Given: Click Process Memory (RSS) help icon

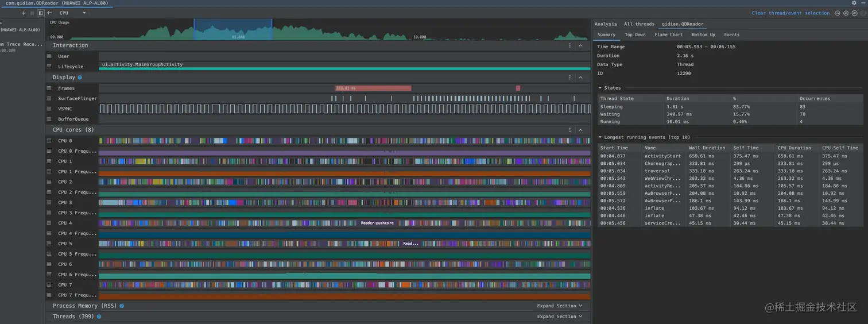Looking at the screenshot, I should pyautogui.click(x=122, y=306).
